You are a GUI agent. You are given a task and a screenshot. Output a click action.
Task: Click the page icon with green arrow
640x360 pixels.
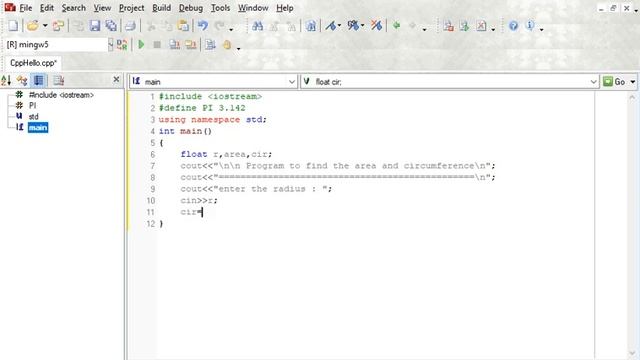click(x=464, y=26)
